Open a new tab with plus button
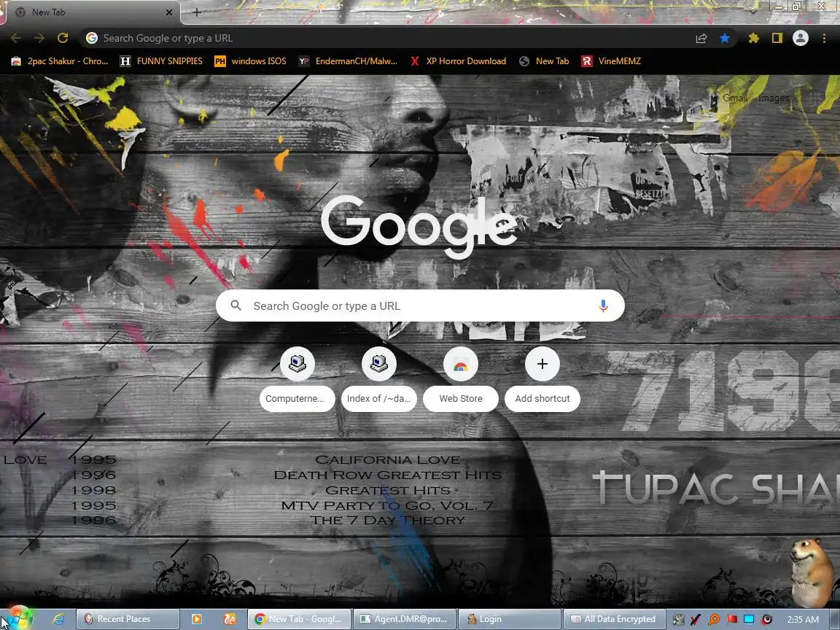 click(x=197, y=12)
